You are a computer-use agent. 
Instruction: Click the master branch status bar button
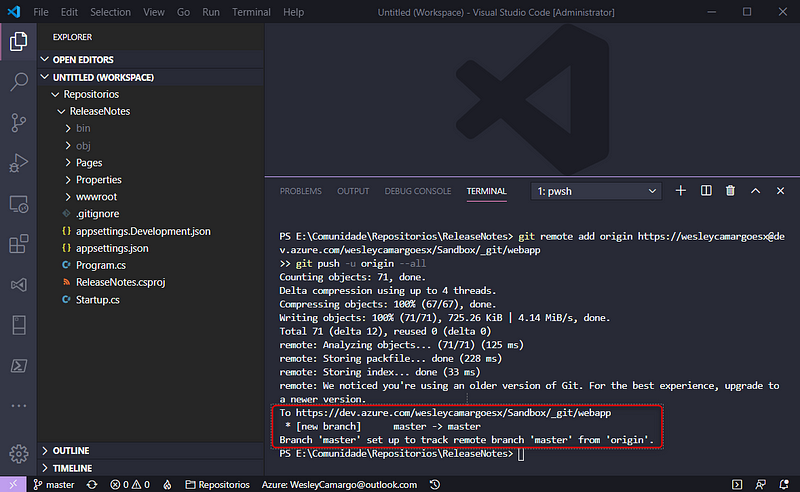(x=53, y=484)
